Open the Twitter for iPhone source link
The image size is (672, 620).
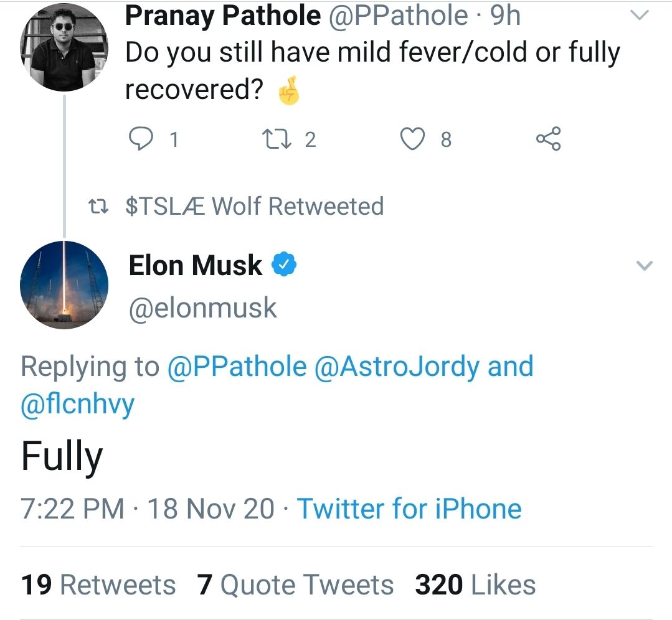click(409, 509)
